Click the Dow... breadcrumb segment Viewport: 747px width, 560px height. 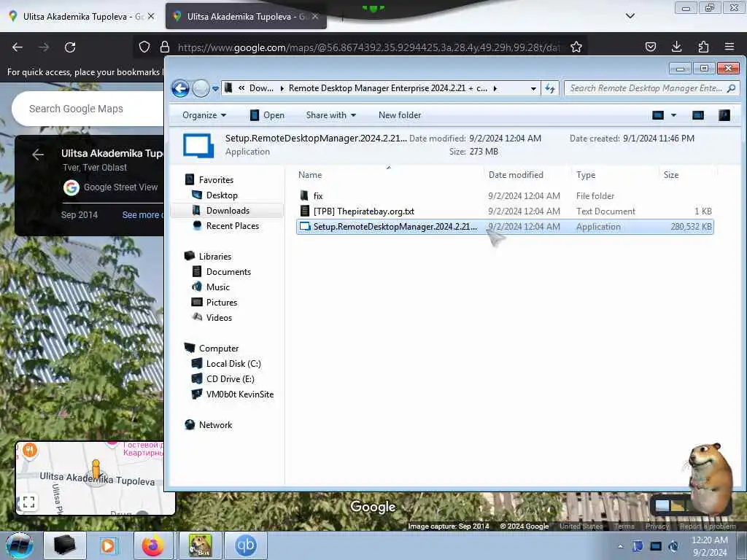(x=261, y=88)
